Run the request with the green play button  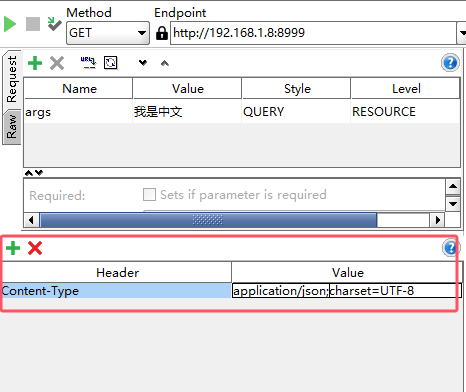pyautogui.click(x=10, y=24)
